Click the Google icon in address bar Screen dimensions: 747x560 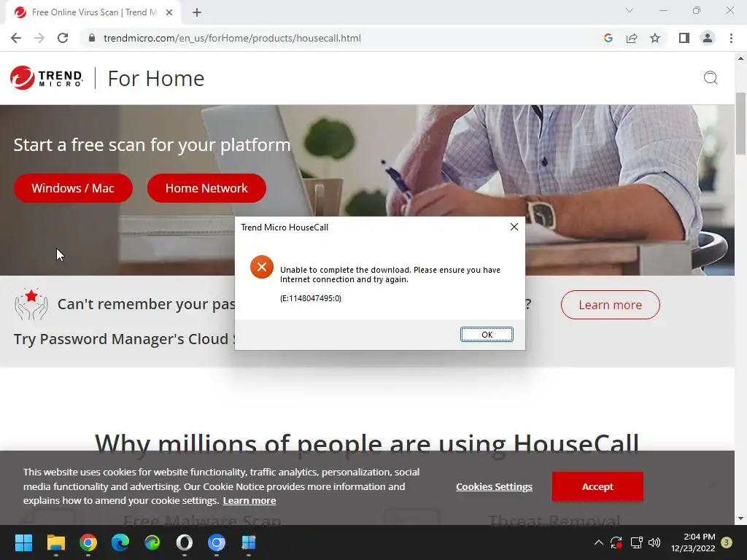[608, 38]
